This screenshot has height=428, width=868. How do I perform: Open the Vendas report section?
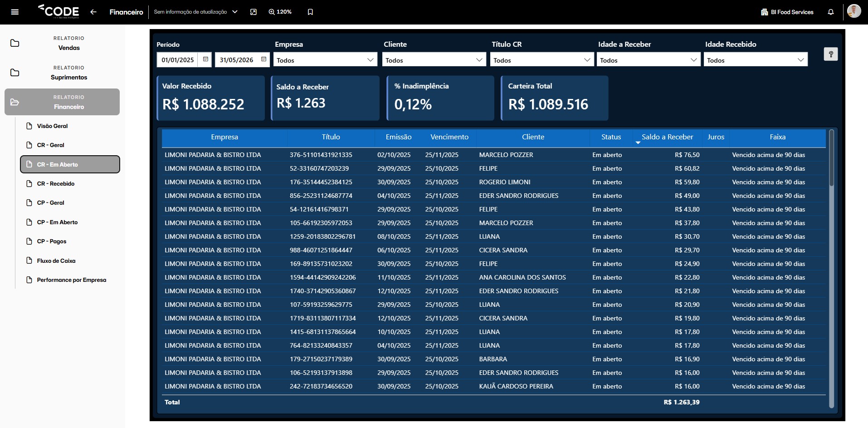coord(62,43)
